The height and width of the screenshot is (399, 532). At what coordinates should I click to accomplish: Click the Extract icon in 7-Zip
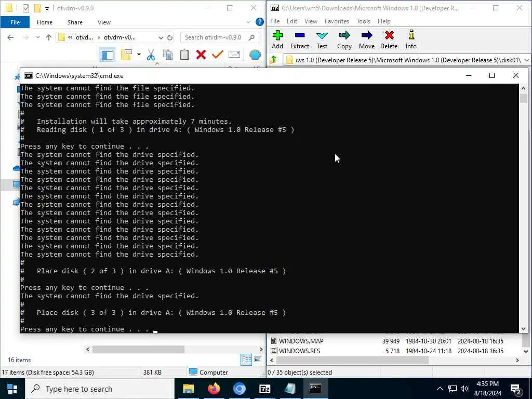[300, 39]
